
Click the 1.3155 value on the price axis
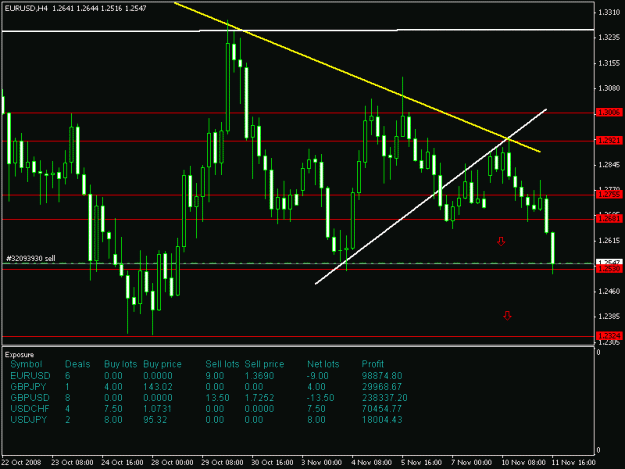(x=609, y=63)
